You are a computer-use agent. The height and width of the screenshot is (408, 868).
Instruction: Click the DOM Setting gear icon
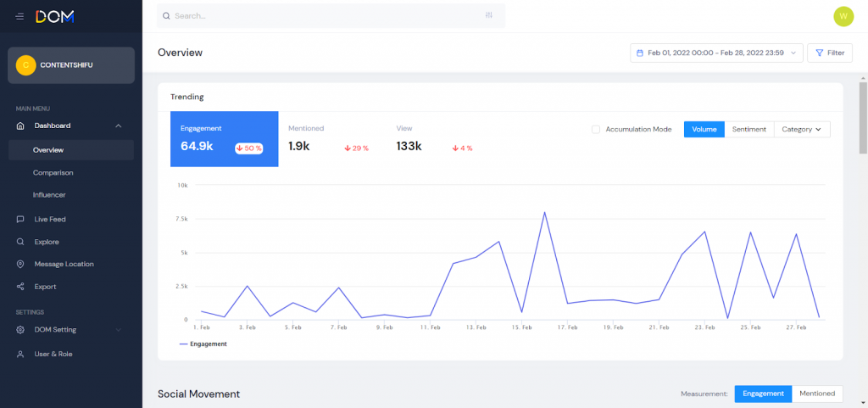point(20,330)
